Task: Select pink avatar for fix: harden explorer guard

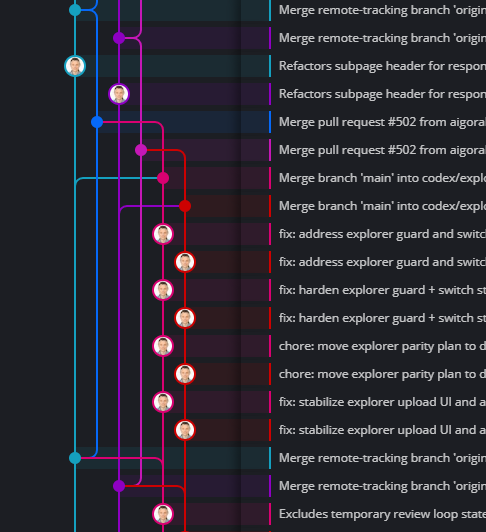Action: [x=163, y=290]
